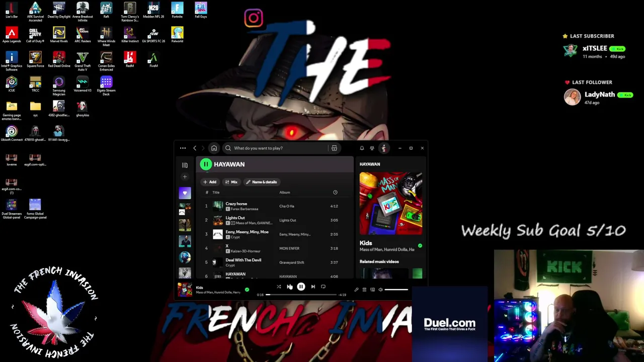Open the Spotify three-dots menu

point(183,148)
